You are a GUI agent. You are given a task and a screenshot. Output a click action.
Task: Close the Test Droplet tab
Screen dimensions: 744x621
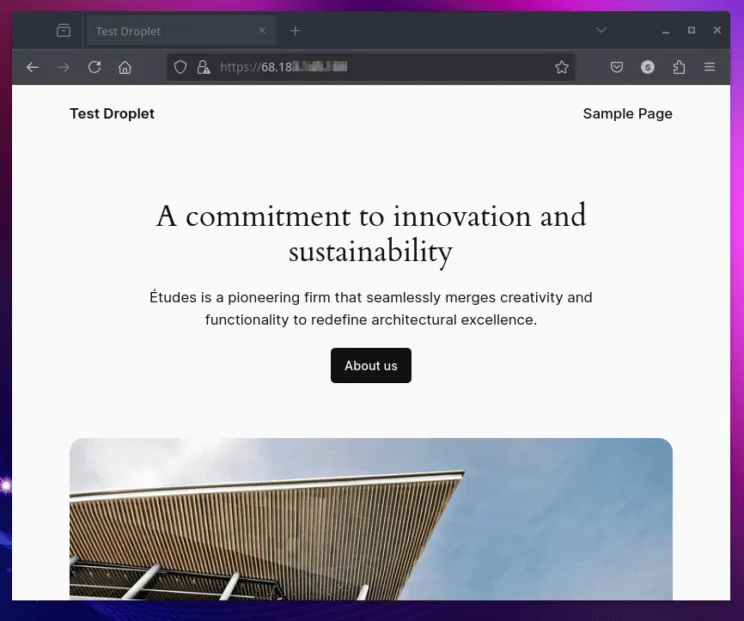(x=262, y=31)
